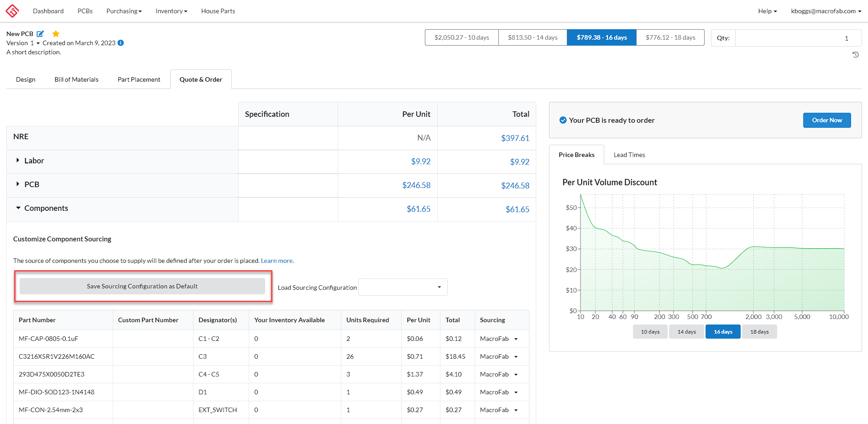The height and width of the screenshot is (424, 868).
Task: Choose the $2,050.27 - 10 days option
Action: click(462, 37)
